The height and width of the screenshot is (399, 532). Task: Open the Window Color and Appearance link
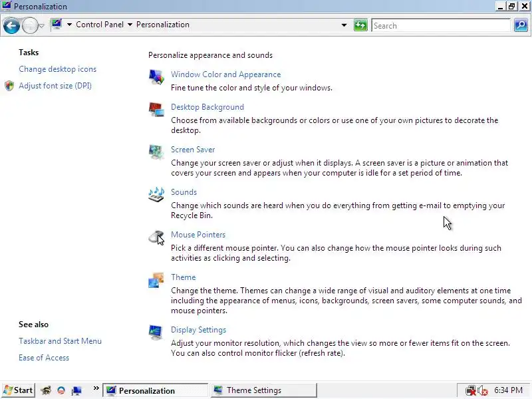(x=225, y=74)
